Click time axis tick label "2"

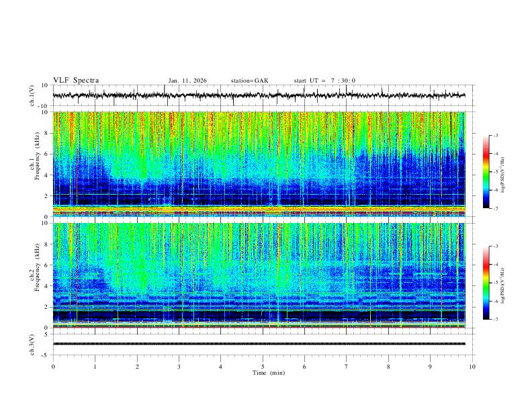click(x=137, y=367)
